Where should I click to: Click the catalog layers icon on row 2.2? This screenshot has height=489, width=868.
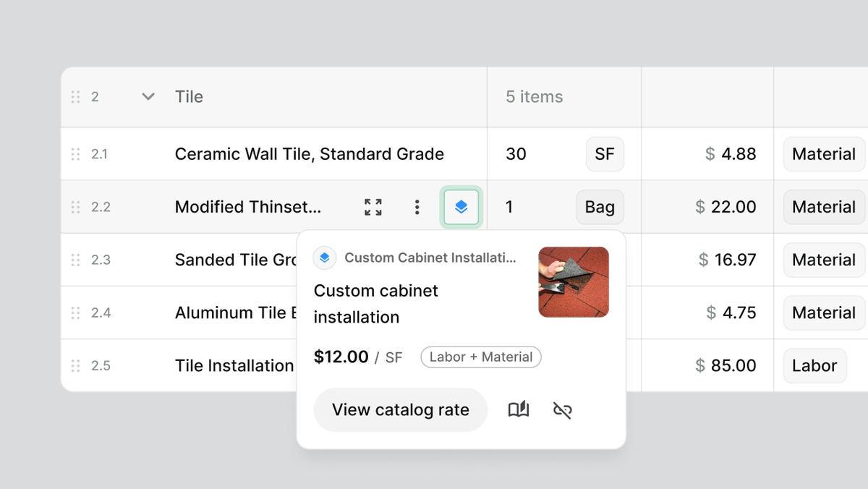point(461,207)
